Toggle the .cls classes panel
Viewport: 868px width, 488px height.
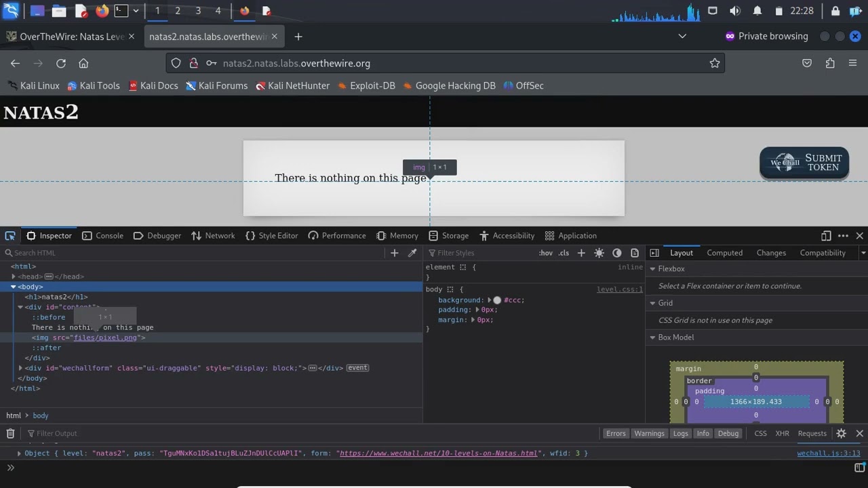tap(564, 253)
